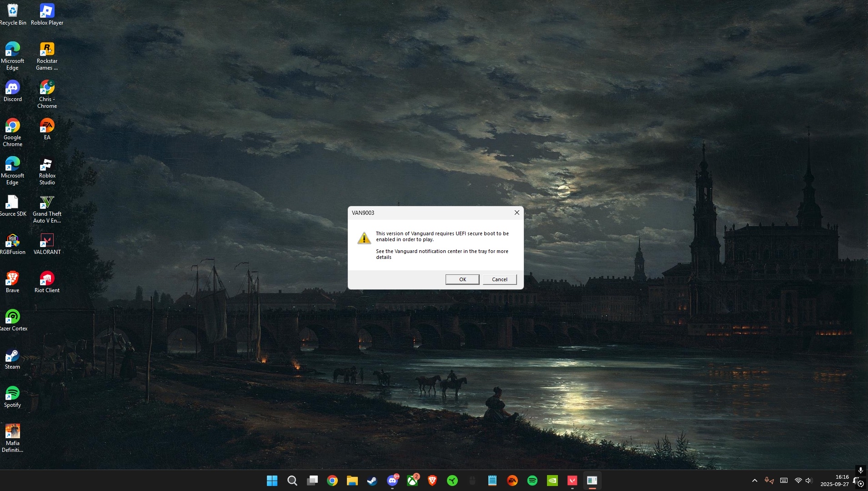Select the Source SDK desktop file
Screen dimensions: 868x491
tap(13, 206)
